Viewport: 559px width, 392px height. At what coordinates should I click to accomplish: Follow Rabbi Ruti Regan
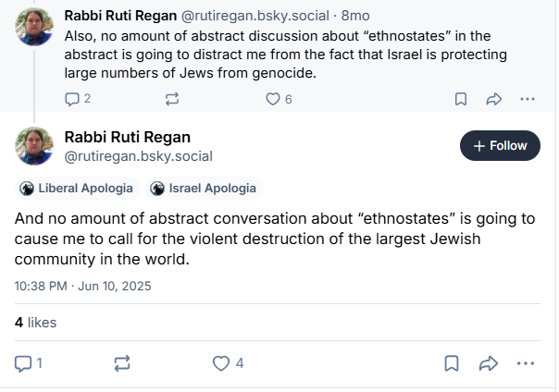(x=500, y=146)
